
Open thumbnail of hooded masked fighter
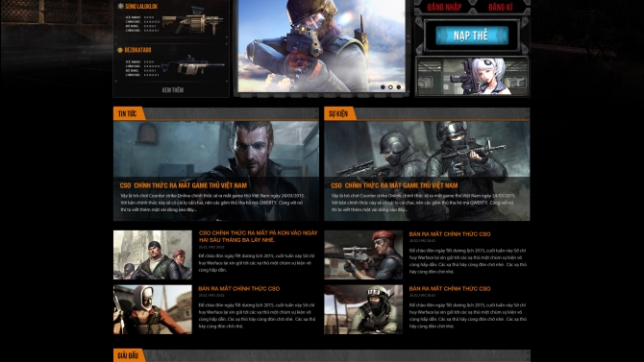click(153, 309)
